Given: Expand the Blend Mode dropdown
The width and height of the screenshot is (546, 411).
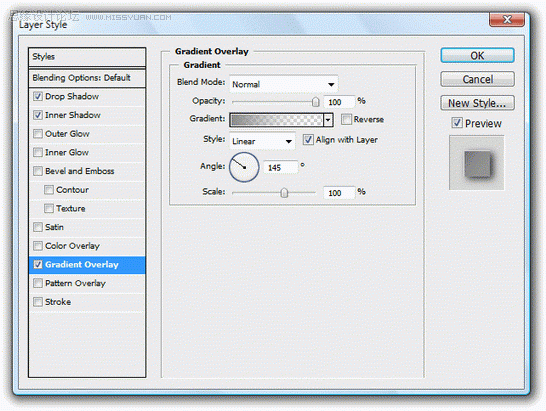Looking at the screenshot, I should (283, 84).
